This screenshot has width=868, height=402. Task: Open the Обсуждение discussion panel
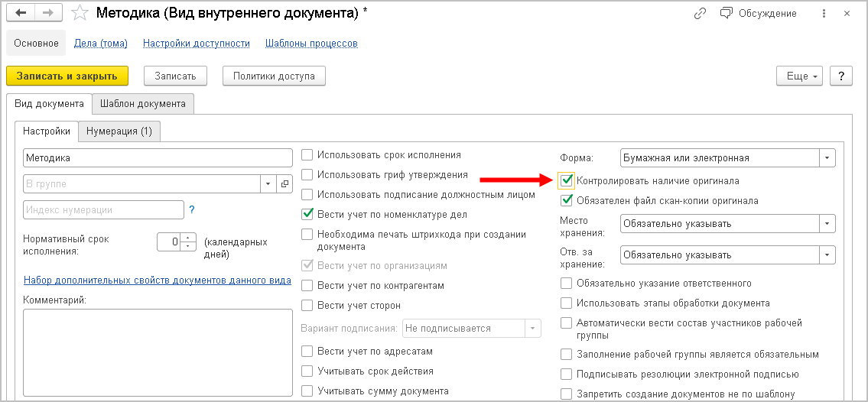(x=758, y=14)
